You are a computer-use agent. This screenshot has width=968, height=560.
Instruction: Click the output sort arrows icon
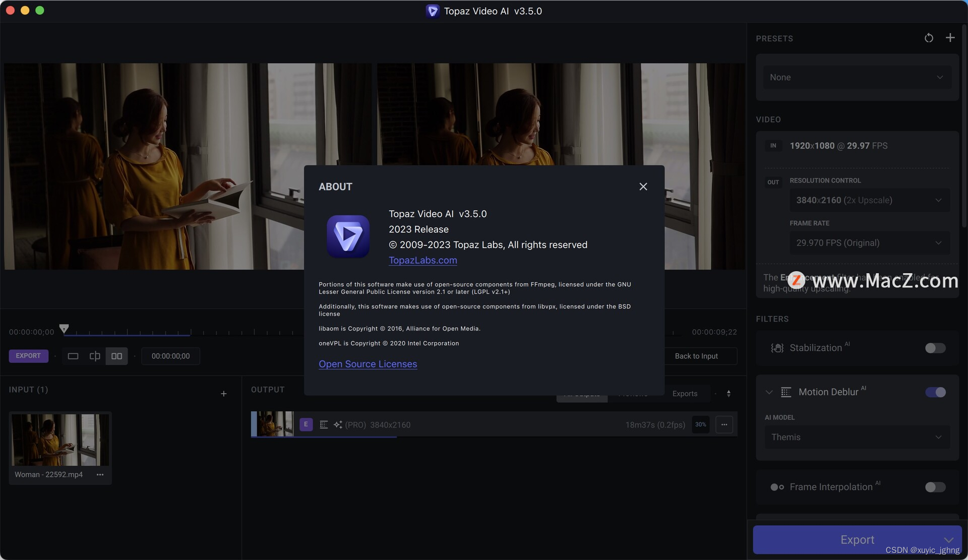click(729, 394)
